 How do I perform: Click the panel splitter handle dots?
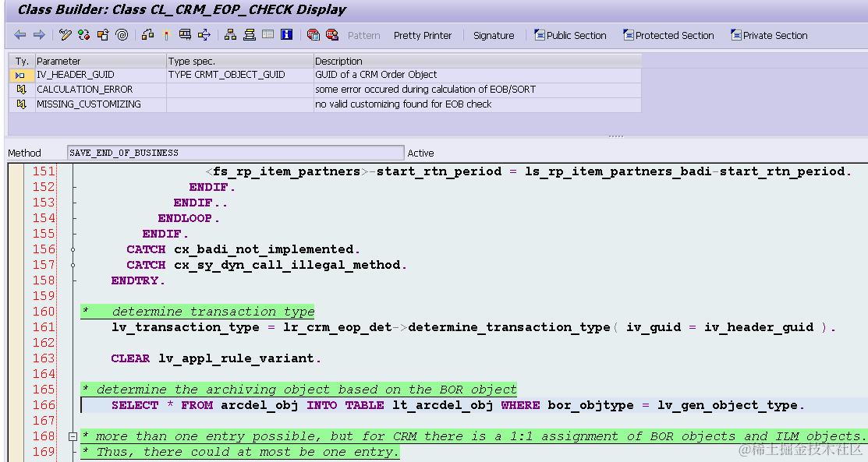click(615, 136)
